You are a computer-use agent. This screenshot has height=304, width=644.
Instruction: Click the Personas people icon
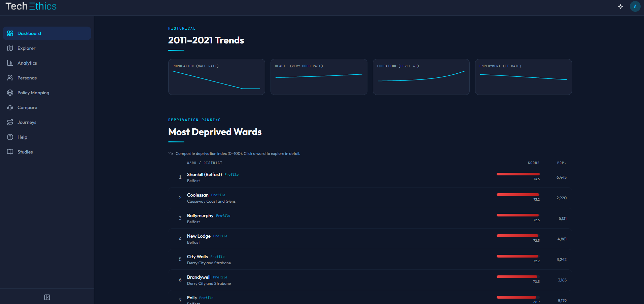[x=10, y=78]
